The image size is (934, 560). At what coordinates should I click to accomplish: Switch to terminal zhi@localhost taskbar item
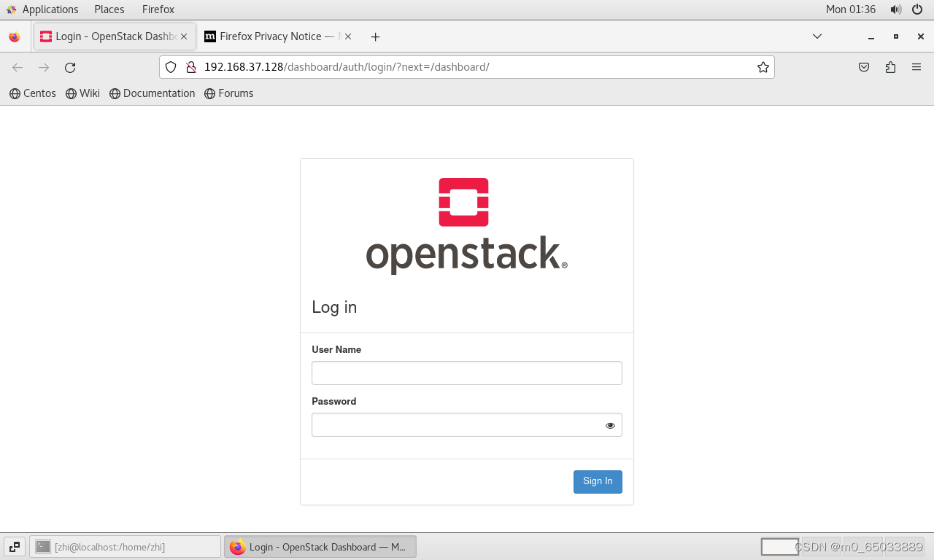(125, 547)
